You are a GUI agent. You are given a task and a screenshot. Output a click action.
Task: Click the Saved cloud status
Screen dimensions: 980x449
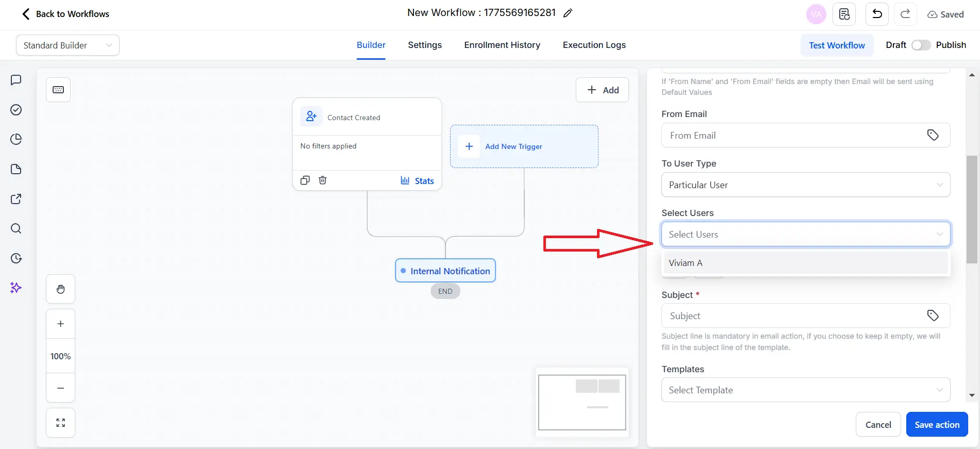click(945, 14)
